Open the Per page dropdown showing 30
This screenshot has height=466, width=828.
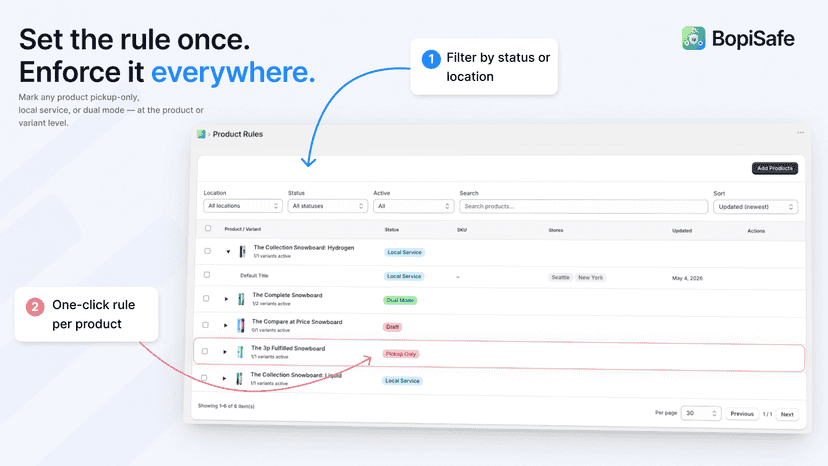[700, 413]
